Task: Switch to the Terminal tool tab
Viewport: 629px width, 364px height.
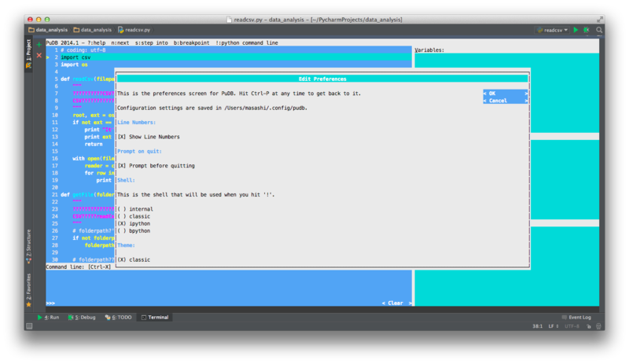Action: click(x=155, y=317)
